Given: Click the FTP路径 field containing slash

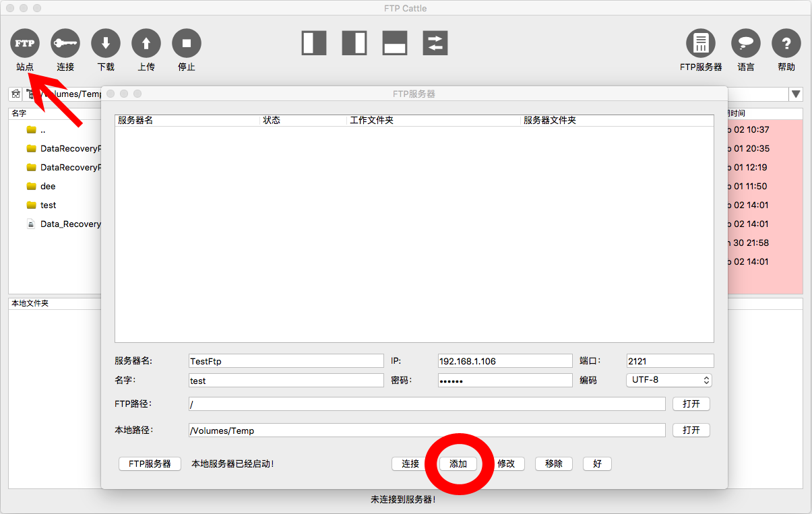Looking at the screenshot, I should coord(427,404).
